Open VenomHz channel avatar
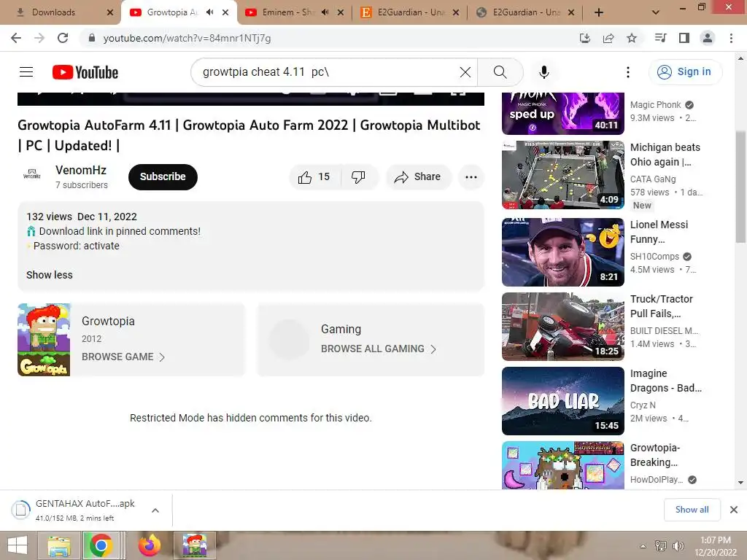 (32, 174)
